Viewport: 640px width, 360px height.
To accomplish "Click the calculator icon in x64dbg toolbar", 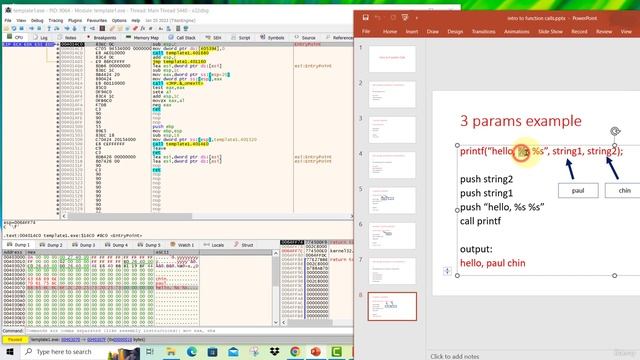I will click(178, 29).
